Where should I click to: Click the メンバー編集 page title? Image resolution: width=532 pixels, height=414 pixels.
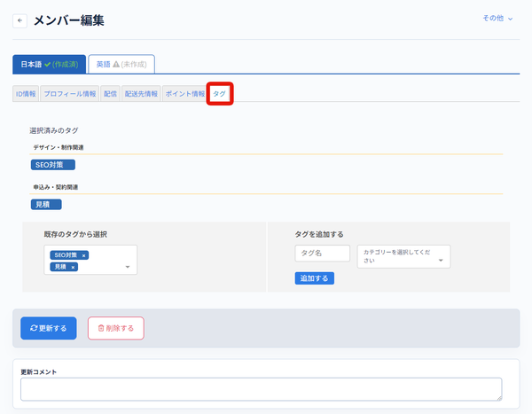69,20
